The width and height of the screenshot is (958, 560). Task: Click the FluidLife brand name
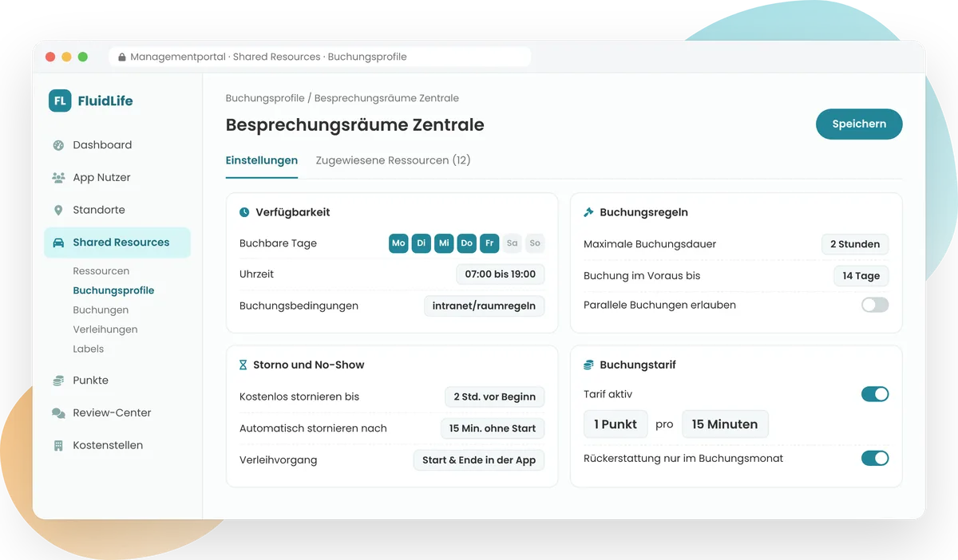click(x=105, y=101)
